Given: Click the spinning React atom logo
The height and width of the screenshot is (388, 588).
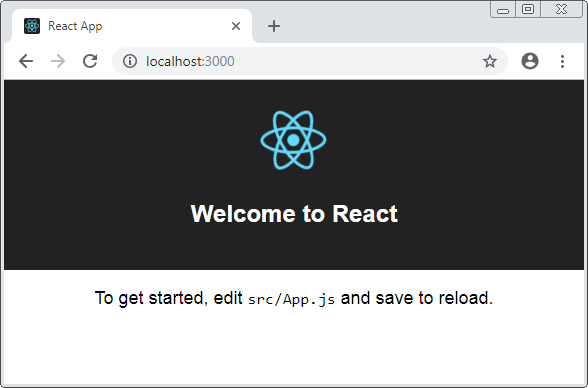Looking at the screenshot, I should (x=293, y=140).
